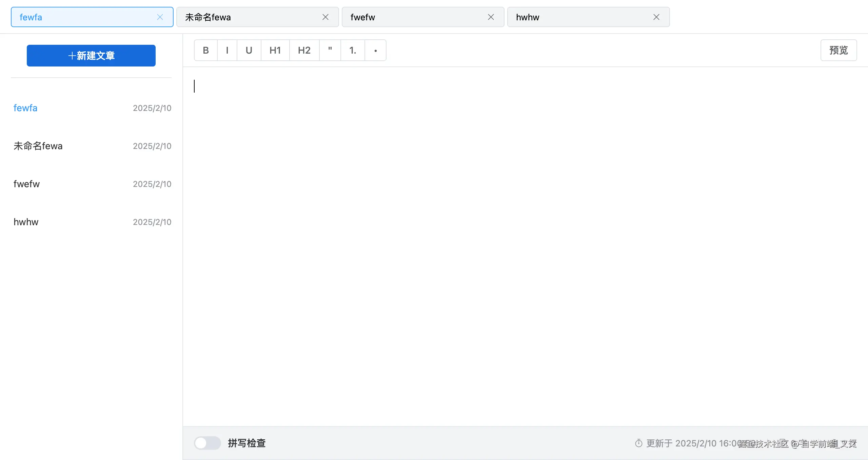Enable the 拼写检查 spell check switch
This screenshot has height=460, width=868.
pos(207,443)
